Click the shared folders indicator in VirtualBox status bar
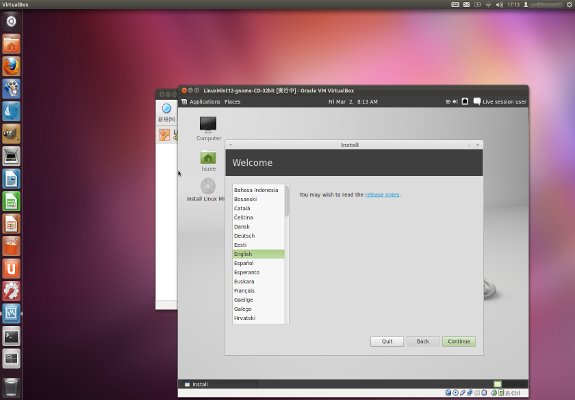This screenshot has height=400, width=575. (477, 393)
